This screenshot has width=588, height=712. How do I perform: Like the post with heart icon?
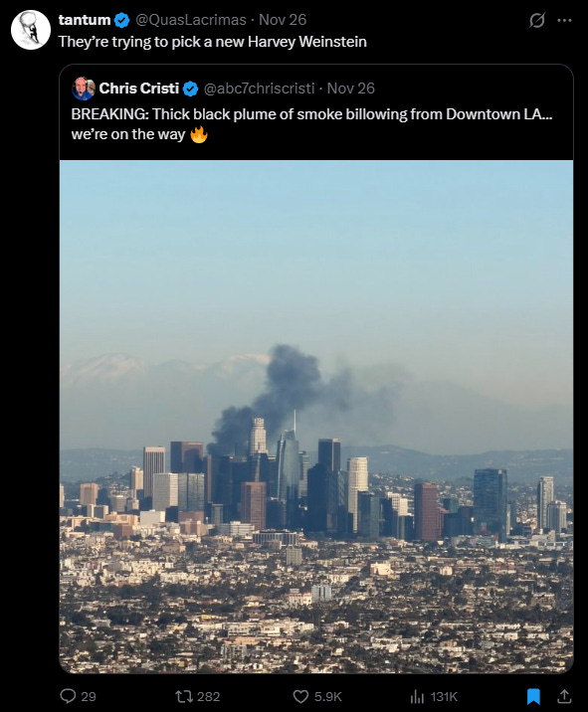tap(300, 696)
